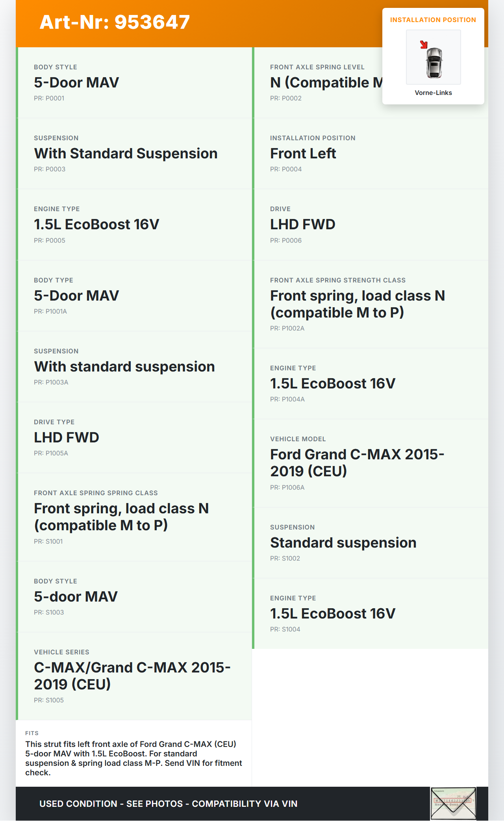Click the Fits description paragraph
Viewport: 504px width, 821px height.
133,758
